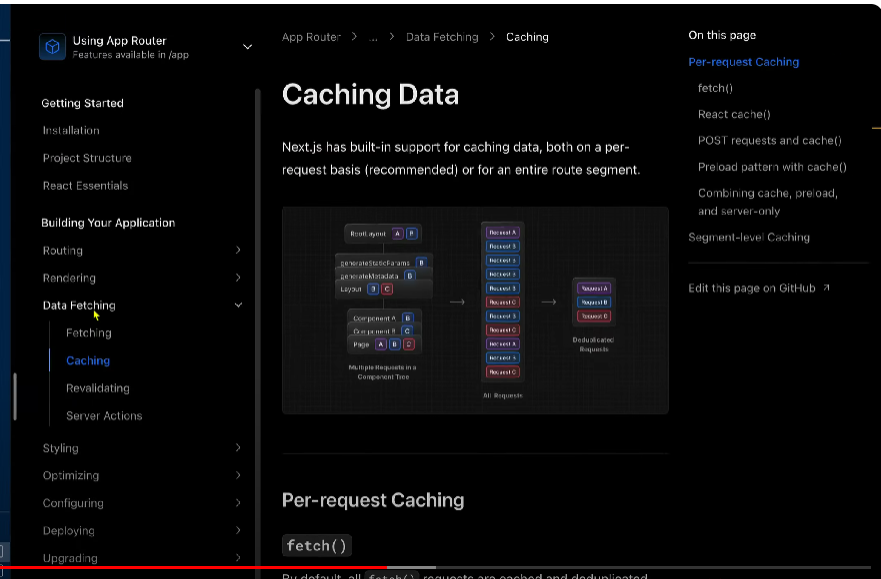Screen dimensions: 881x579
Task: Select the Styling sidebar item
Action: tap(61, 448)
